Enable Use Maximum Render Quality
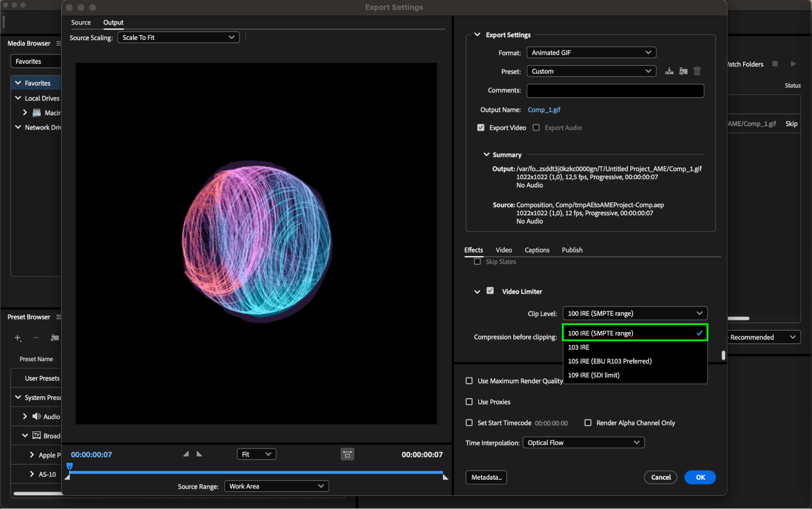 point(469,381)
